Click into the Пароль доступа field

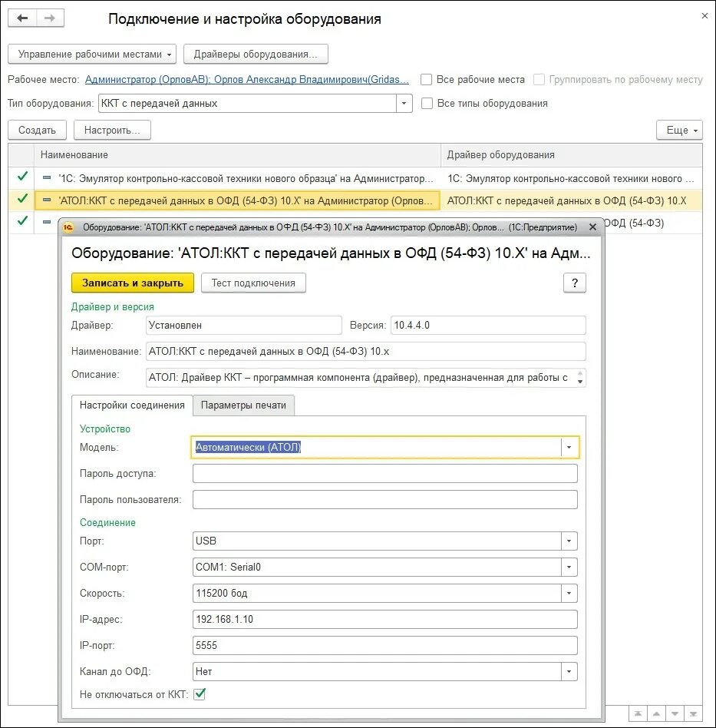pyautogui.click(x=384, y=474)
